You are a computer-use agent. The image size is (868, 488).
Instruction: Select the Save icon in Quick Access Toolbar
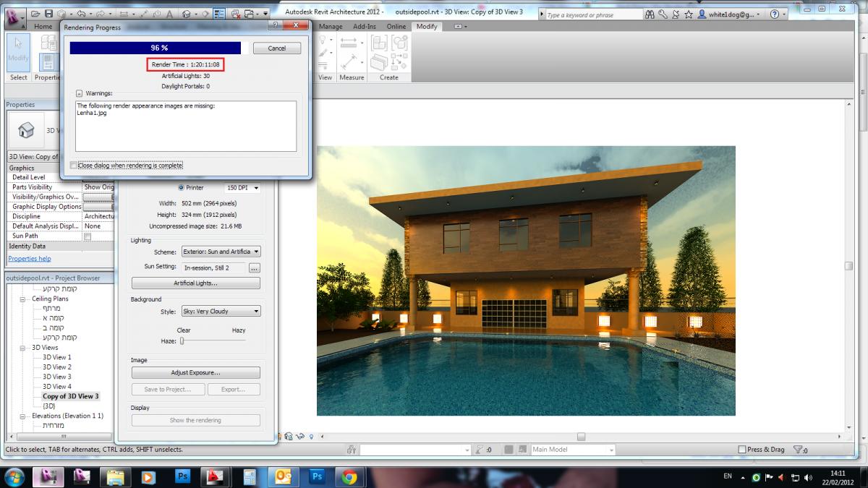(48, 12)
